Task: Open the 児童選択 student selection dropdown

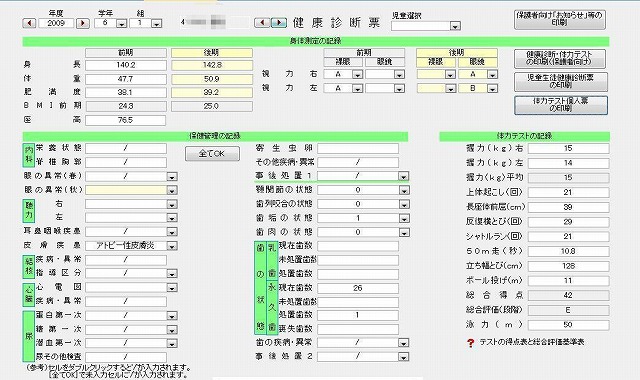Action: [x=455, y=26]
